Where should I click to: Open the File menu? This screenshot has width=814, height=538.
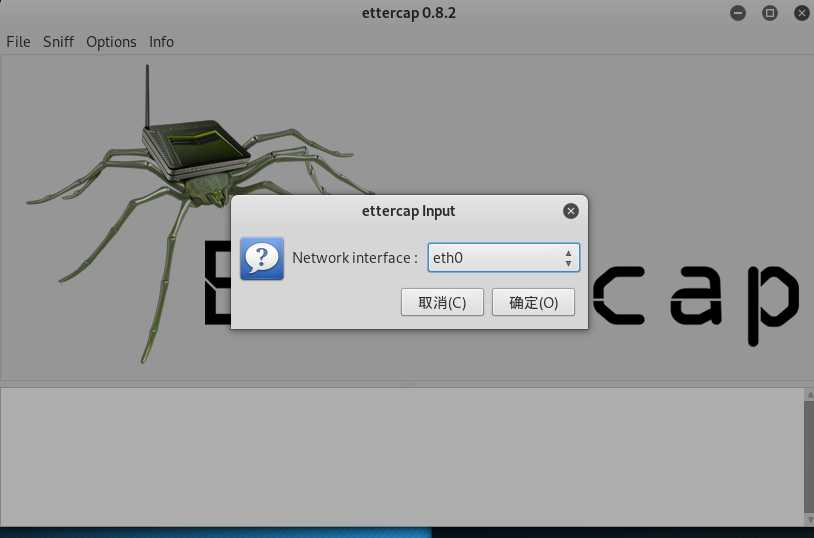[x=18, y=42]
